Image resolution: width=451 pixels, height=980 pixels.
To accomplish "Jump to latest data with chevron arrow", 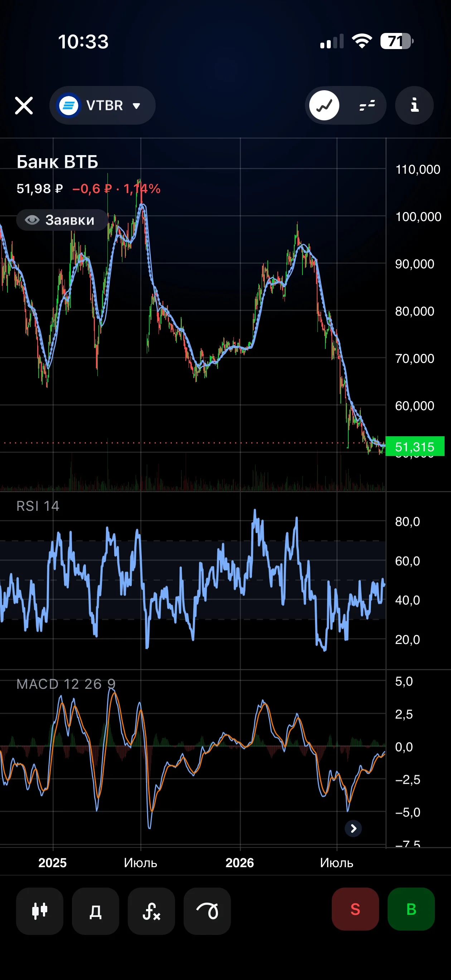I will point(353,828).
